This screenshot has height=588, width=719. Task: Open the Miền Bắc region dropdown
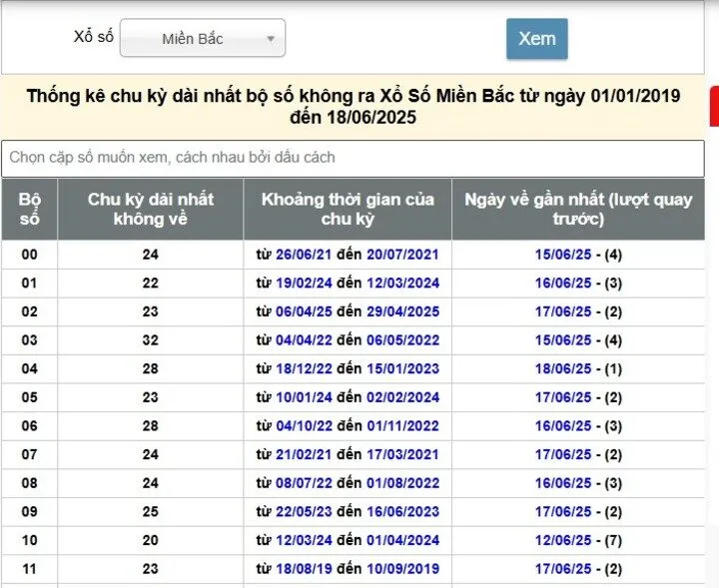[x=203, y=39]
